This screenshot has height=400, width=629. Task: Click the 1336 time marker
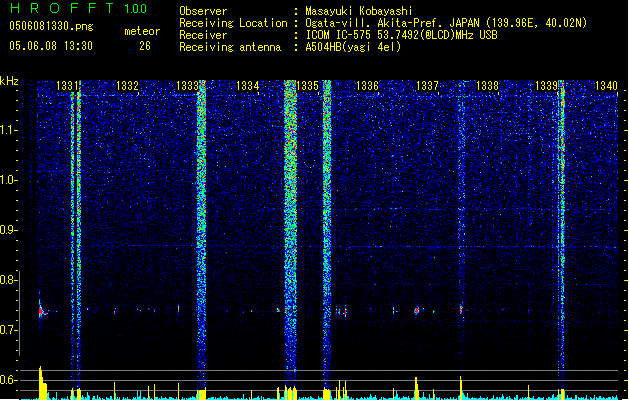coord(367,86)
